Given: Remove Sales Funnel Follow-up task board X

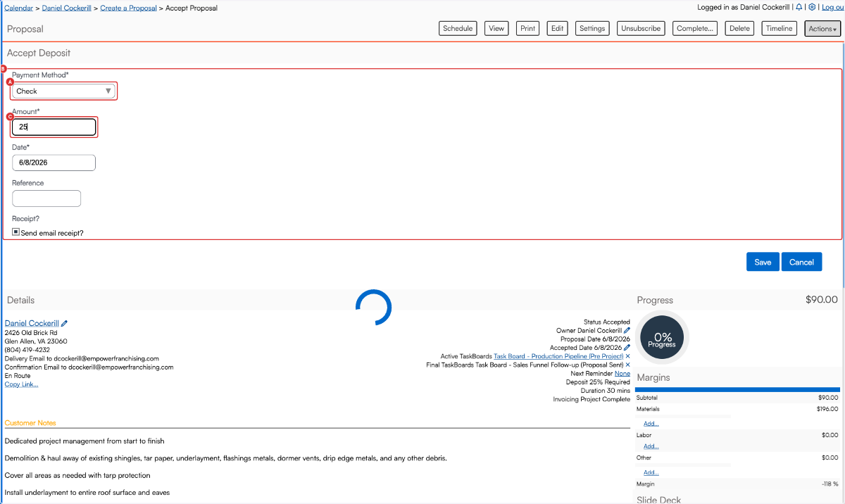Looking at the screenshot, I should (627, 365).
